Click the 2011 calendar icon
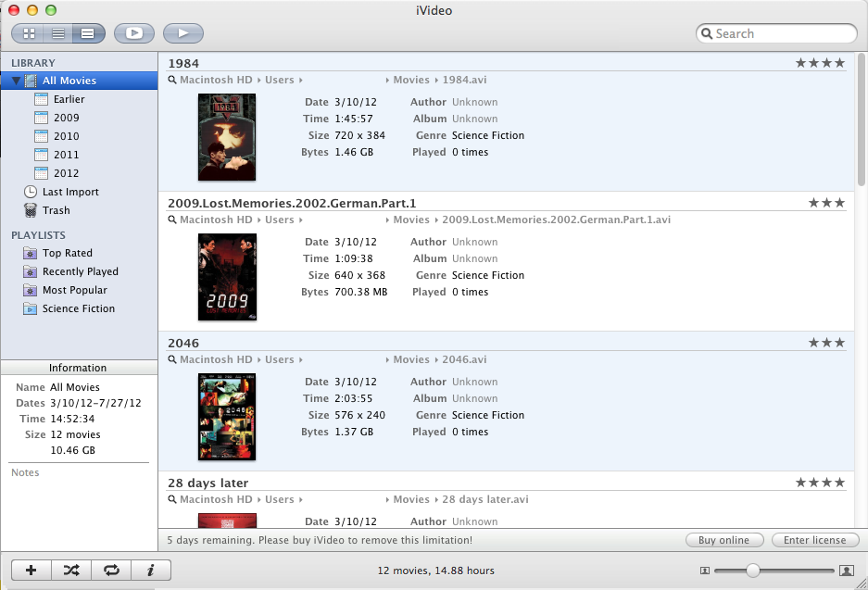This screenshot has height=590, width=868. coord(41,155)
